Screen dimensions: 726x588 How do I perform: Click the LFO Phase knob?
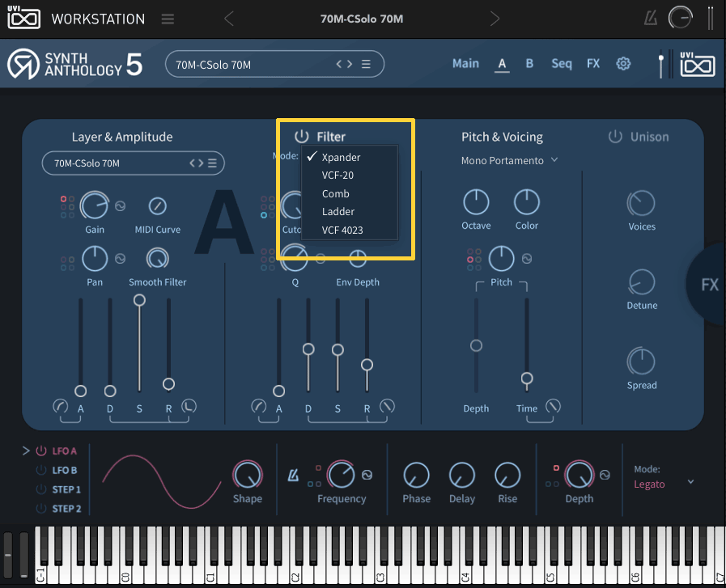416,475
